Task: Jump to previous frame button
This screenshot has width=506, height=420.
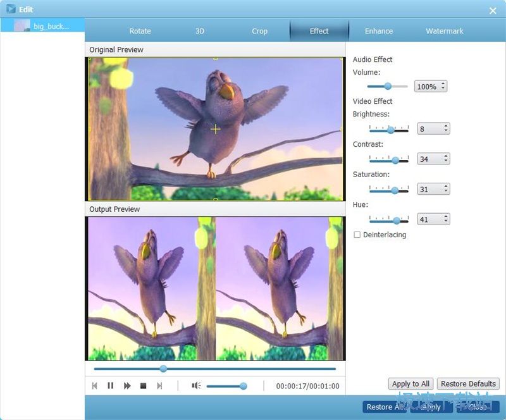Action: (94, 386)
